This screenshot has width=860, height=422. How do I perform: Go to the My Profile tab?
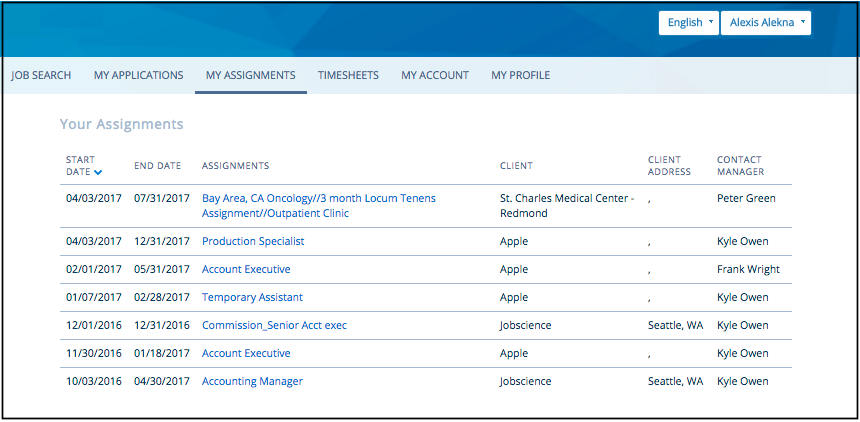[x=520, y=75]
